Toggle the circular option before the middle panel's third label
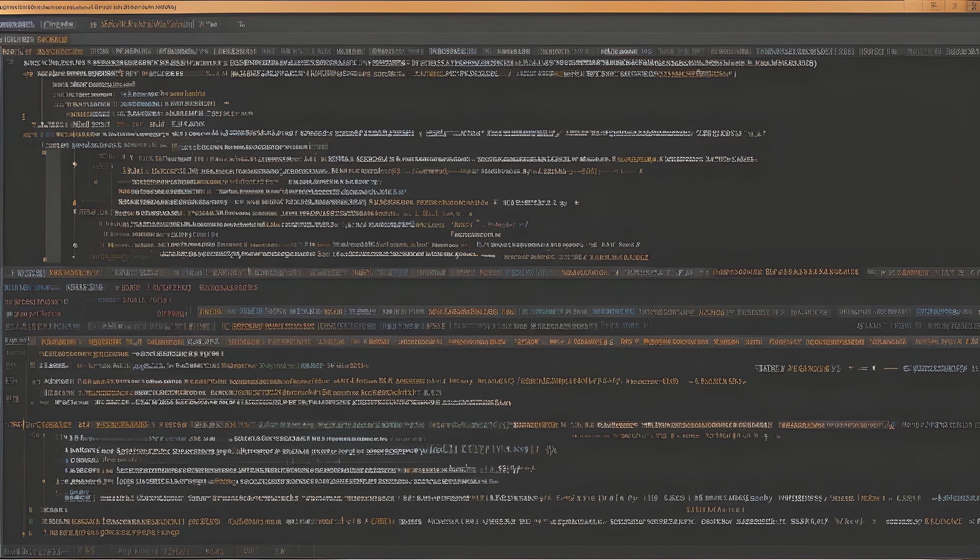This screenshot has width=980, height=560. [x=118, y=288]
